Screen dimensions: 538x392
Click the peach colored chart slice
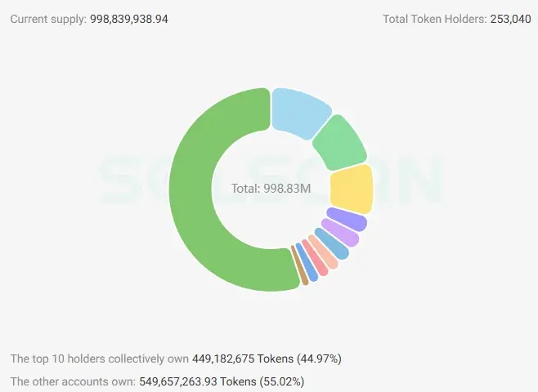(x=323, y=254)
